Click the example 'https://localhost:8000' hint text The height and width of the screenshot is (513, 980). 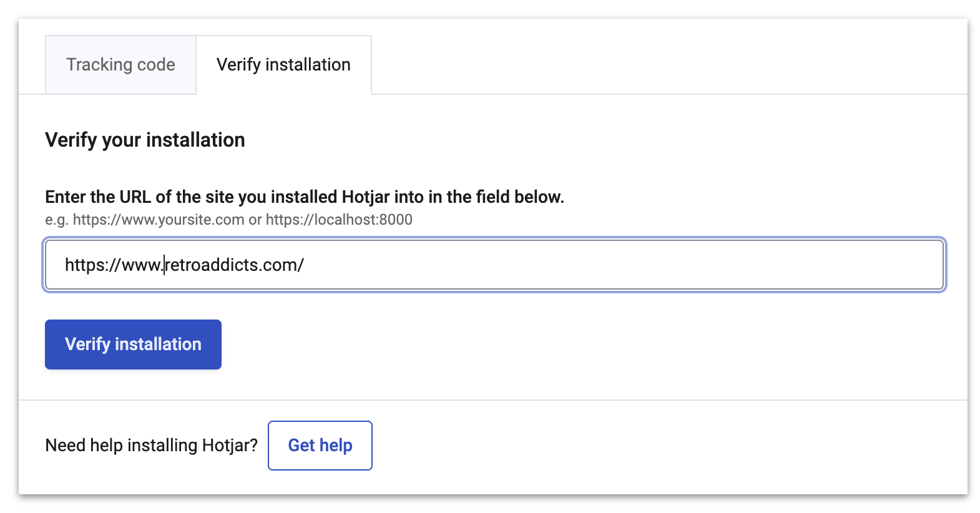click(x=339, y=220)
